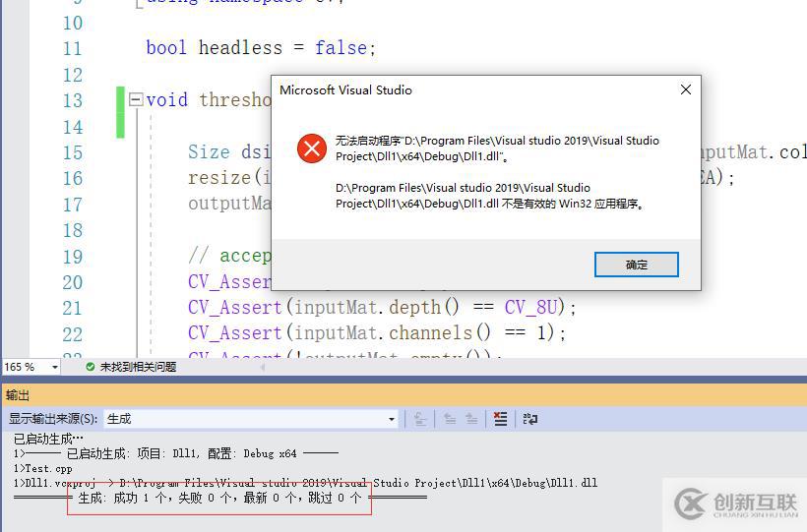Open the 165 % zoom level dropdown
The width and height of the screenshot is (807, 532).
(54, 367)
